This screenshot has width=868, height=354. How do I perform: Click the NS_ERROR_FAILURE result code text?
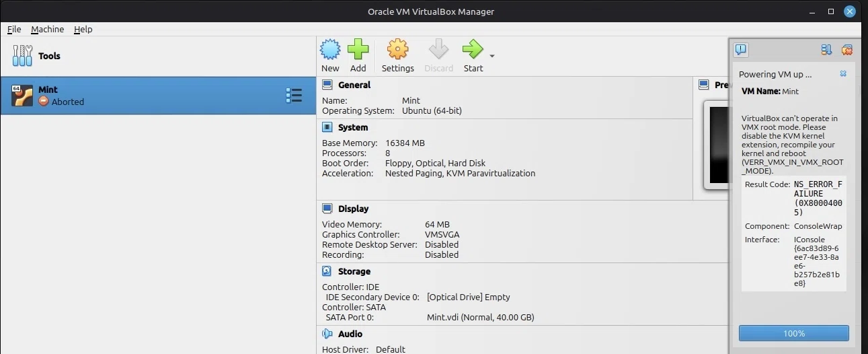(818, 198)
